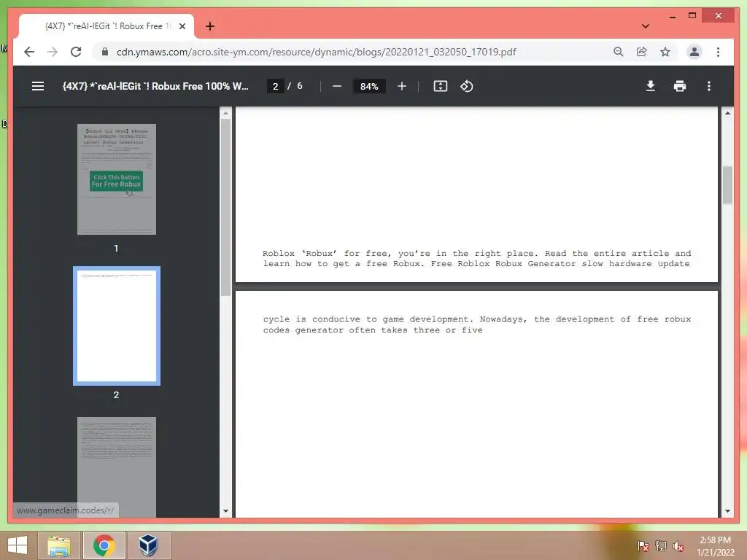Screen dimensions: 747x560
Task: Share this page icon
Action: pos(642,52)
